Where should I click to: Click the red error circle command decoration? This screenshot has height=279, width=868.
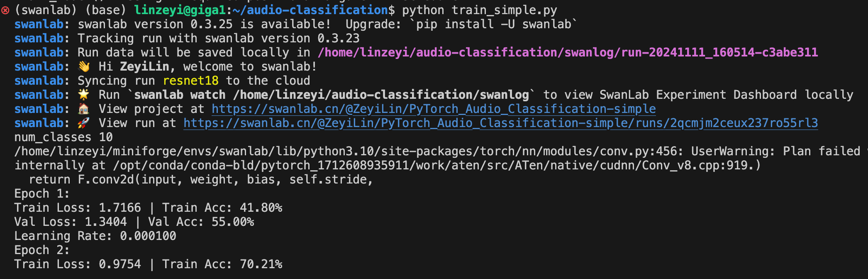pos(5,10)
